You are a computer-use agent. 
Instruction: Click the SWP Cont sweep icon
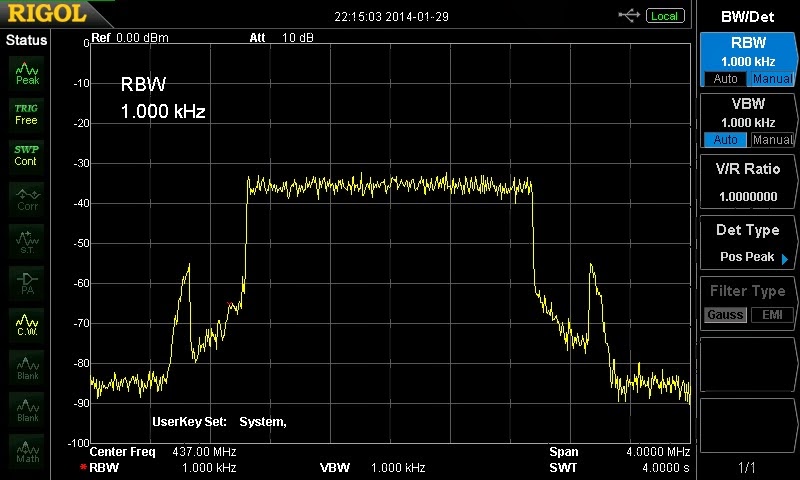[x=26, y=156]
